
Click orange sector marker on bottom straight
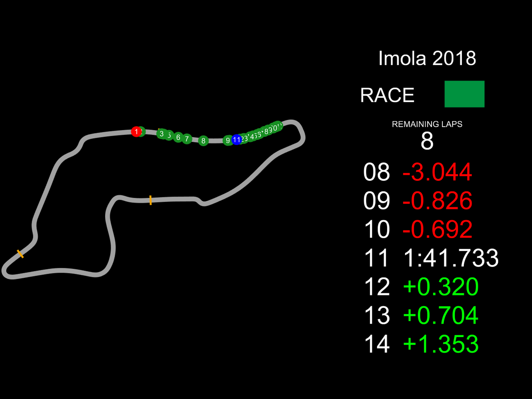(150, 200)
